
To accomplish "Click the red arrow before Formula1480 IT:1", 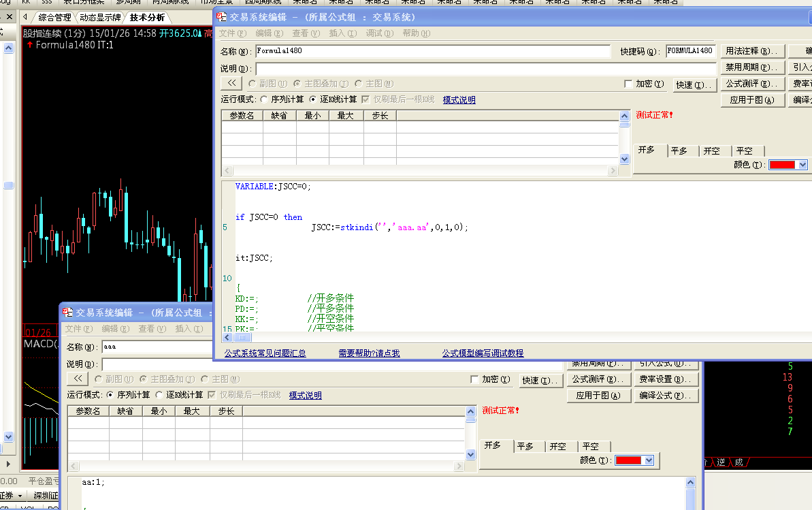I will click(30, 45).
